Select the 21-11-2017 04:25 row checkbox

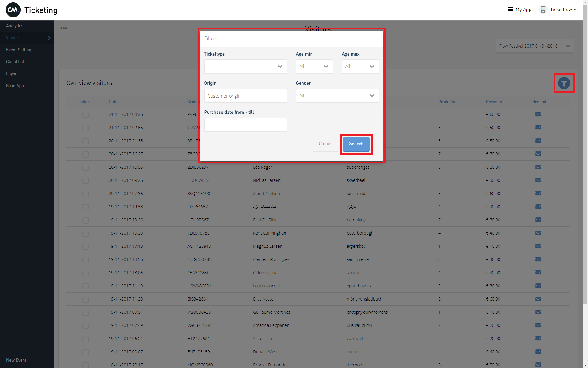[85, 115]
